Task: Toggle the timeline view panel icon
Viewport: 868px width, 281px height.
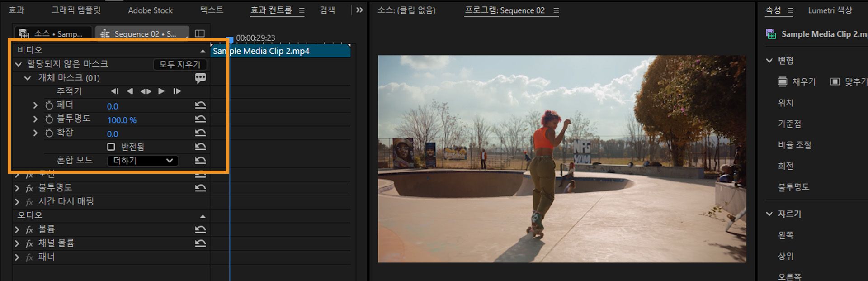Action: (x=200, y=33)
